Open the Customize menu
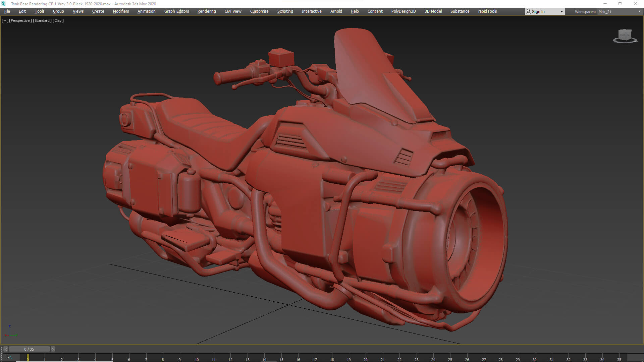Viewport: 644px width, 362px height. [259, 11]
